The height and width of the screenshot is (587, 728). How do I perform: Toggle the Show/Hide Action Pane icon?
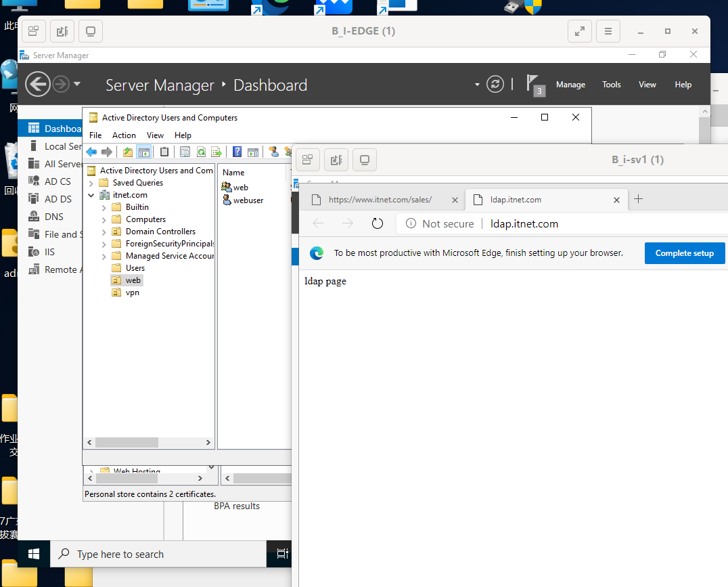[253, 152]
